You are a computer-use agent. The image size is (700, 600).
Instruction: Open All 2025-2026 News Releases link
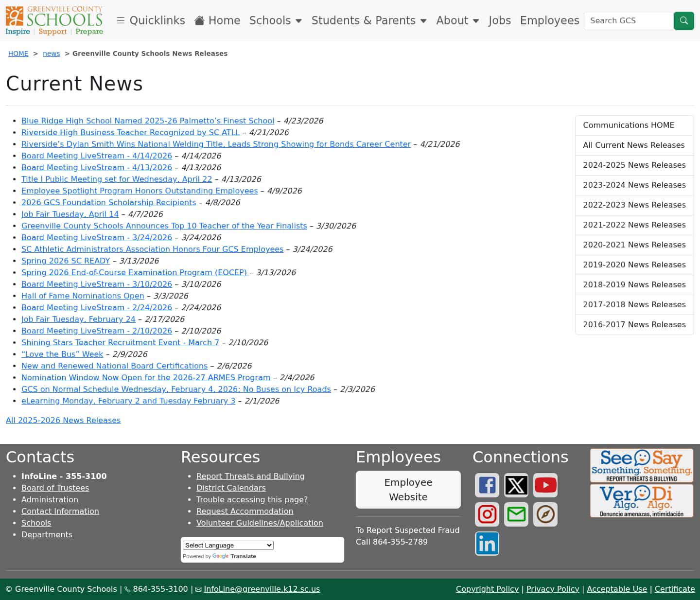click(63, 420)
